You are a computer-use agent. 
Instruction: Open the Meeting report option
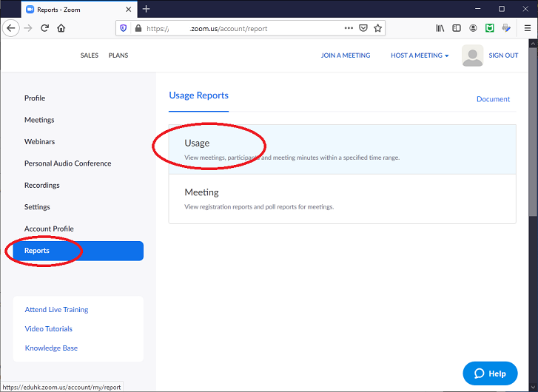tap(342, 199)
